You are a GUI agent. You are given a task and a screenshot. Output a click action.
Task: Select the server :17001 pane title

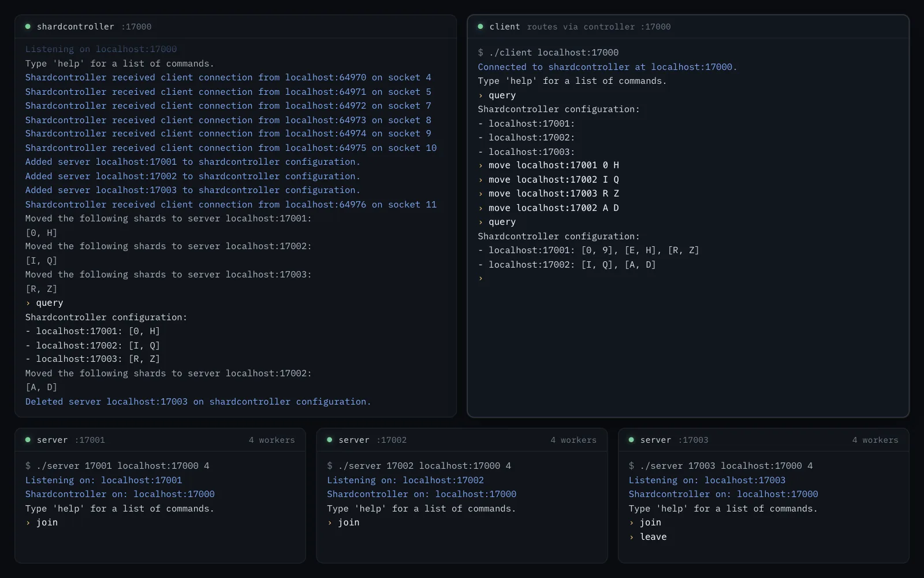[53, 440]
